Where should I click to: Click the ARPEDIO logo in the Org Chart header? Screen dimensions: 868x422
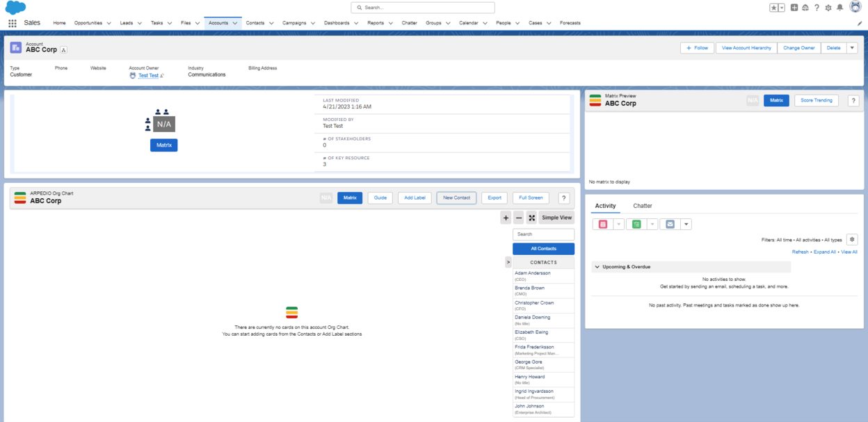pyautogui.click(x=20, y=197)
